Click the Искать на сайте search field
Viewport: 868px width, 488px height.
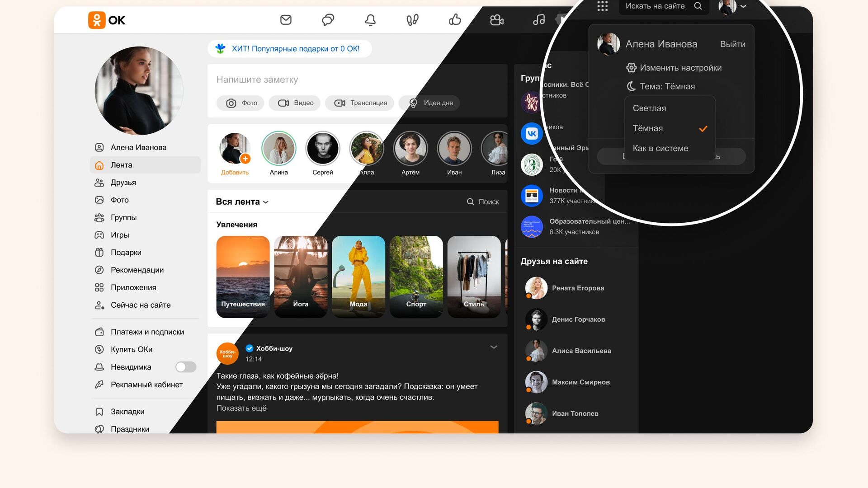(663, 6)
